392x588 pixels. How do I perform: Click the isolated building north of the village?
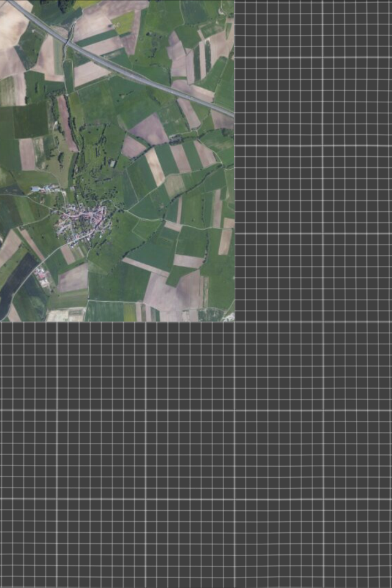[x=113, y=163]
